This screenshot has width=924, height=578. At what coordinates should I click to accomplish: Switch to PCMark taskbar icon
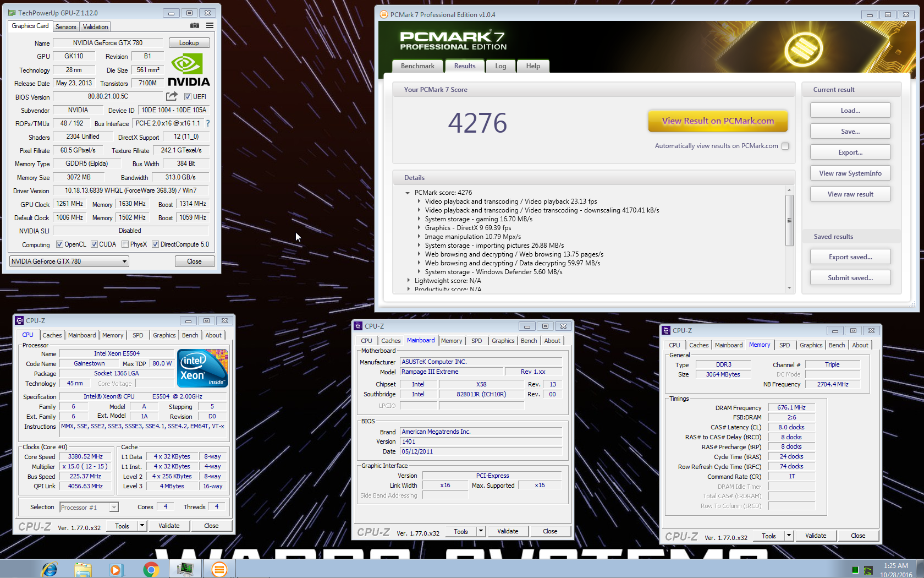pos(219,569)
